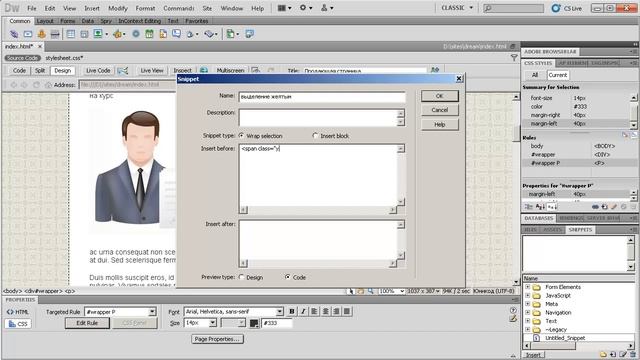The image size is (640, 360).
Task: Expand the Meta snippet folder
Action: 527,304
